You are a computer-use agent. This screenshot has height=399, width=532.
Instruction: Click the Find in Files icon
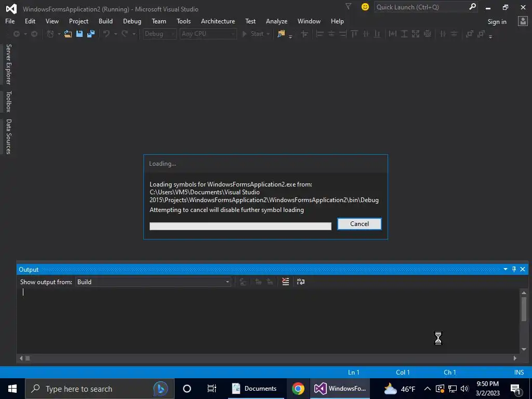tap(281, 34)
